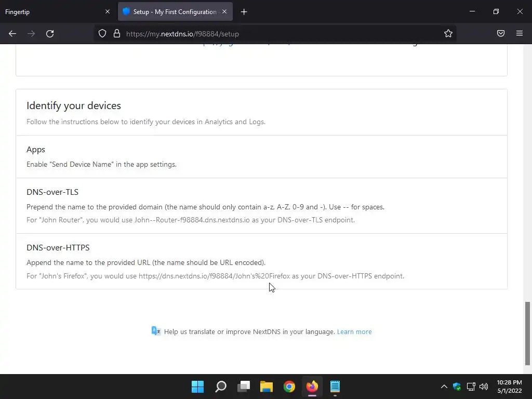The image size is (532, 399).
Task: Open the Notepad taskbar icon
Action: [x=335, y=387]
